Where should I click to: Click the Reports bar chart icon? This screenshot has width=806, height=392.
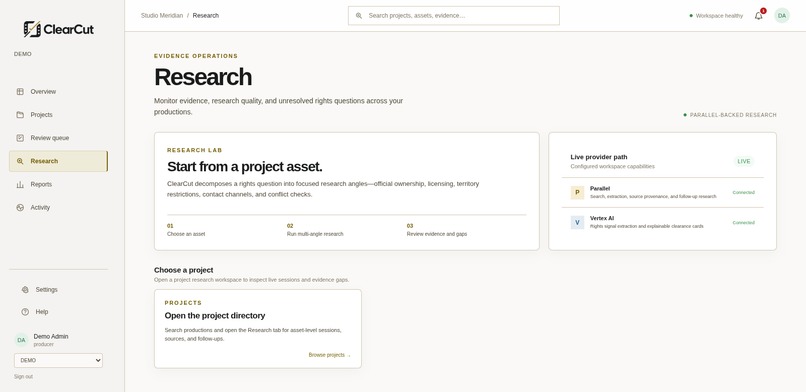20,184
